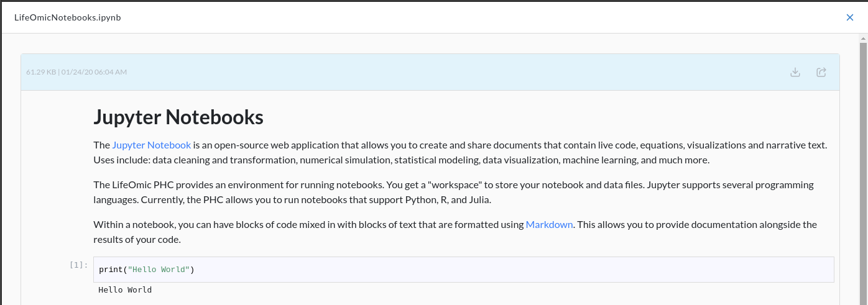
Task: Click the LifeOmic PHC paragraph text
Action: pyautogui.click(x=453, y=193)
